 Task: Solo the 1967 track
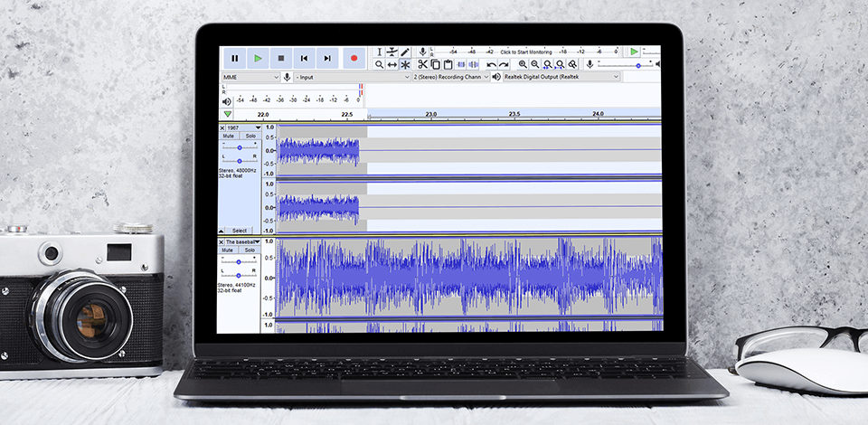(x=250, y=137)
